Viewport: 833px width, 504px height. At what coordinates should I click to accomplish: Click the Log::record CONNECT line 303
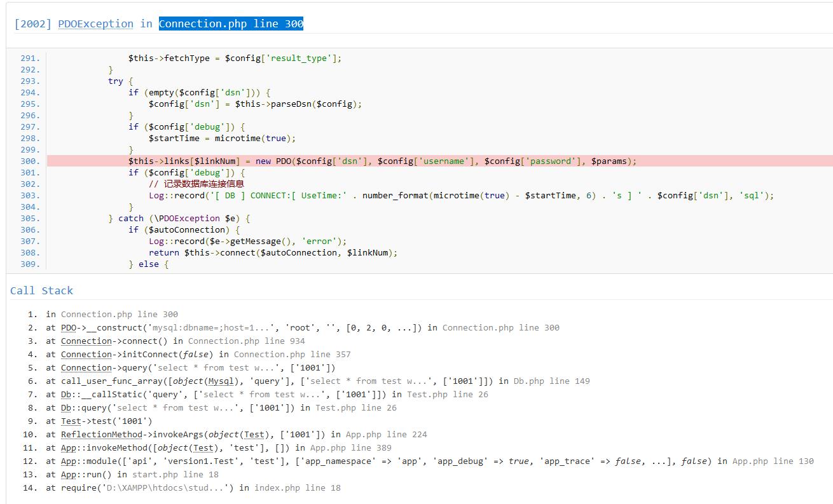point(462,195)
